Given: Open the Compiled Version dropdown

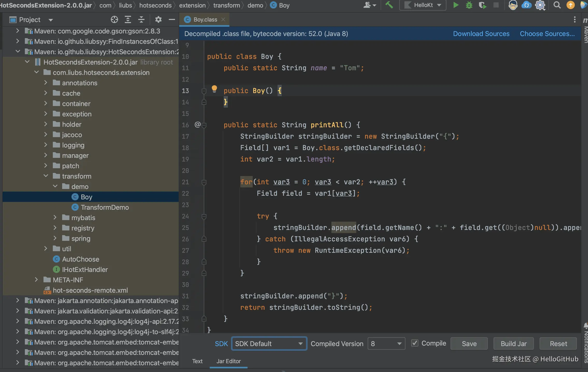Looking at the screenshot, I should click(x=386, y=344).
